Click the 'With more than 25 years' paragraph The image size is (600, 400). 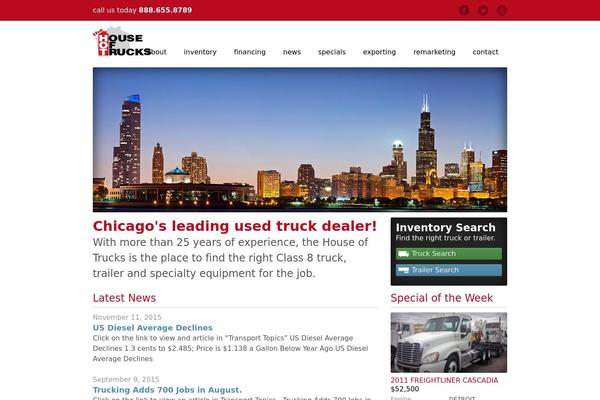click(230, 258)
